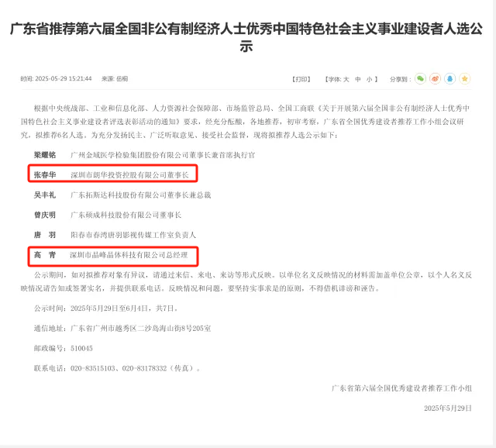The width and height of the screenshot is (496, 448).
Task: Share the article to Sina Weibo
Action: pyautogui.click(x=435, y=78)
